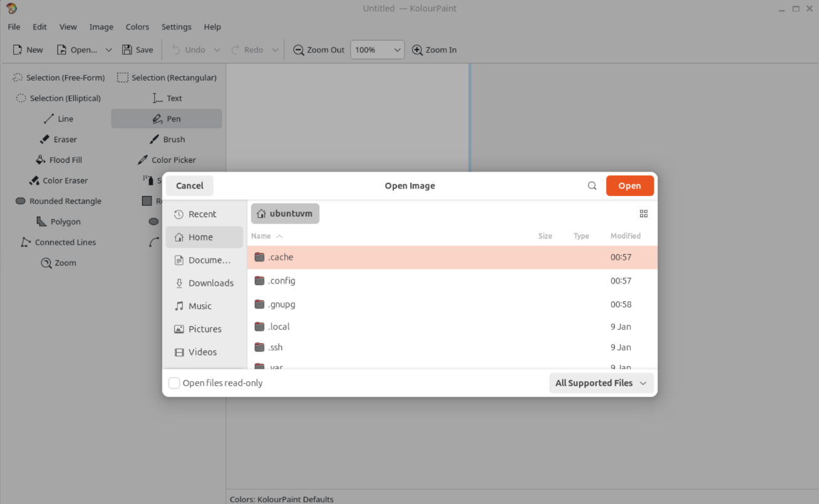Open the View menu
Image resolution: width=819 pixels, height=504 pixels.
pyautogui.click(x=68, y=27)
